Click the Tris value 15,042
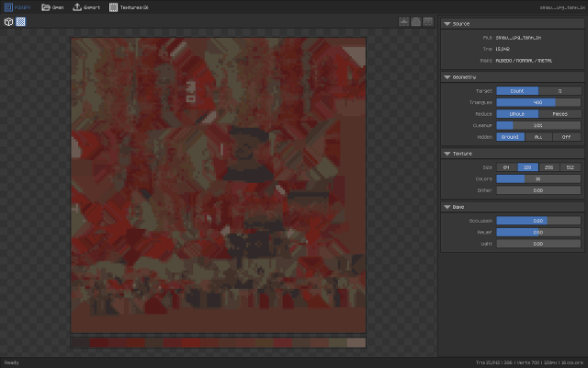Screen dimensions: 588x368 503,49
